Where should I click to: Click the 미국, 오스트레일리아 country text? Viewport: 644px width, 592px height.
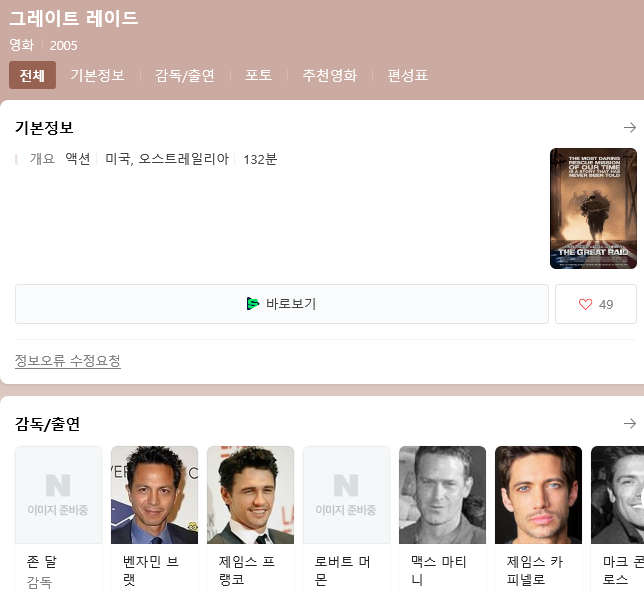[167, 159]
